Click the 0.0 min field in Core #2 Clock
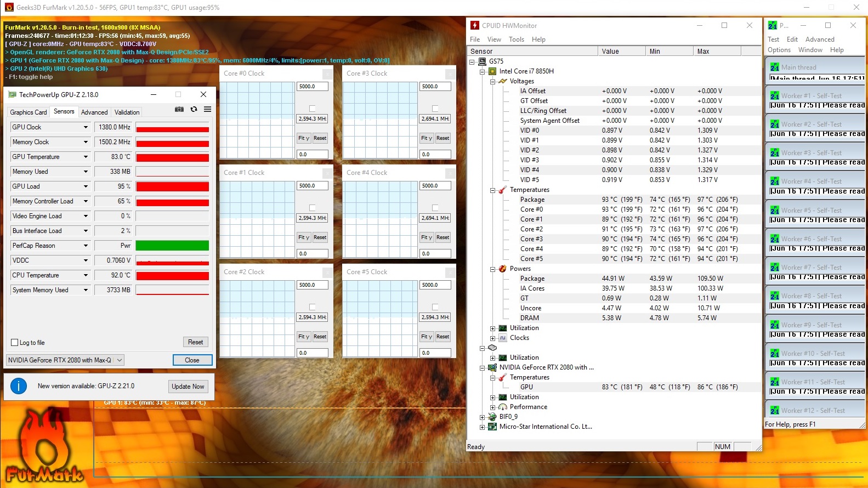The image size is (868, 488). [x=313, y=353]
